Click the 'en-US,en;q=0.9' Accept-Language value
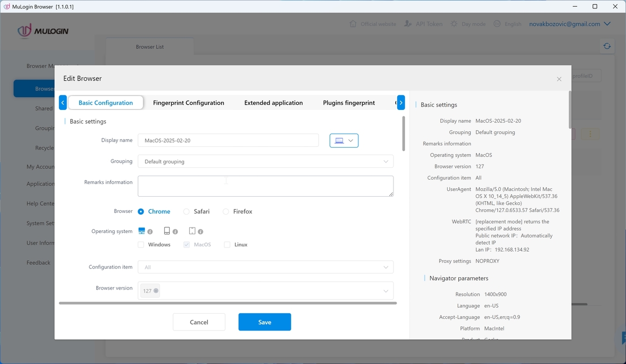This screenshot has height=364, width=626. (502, 317)
